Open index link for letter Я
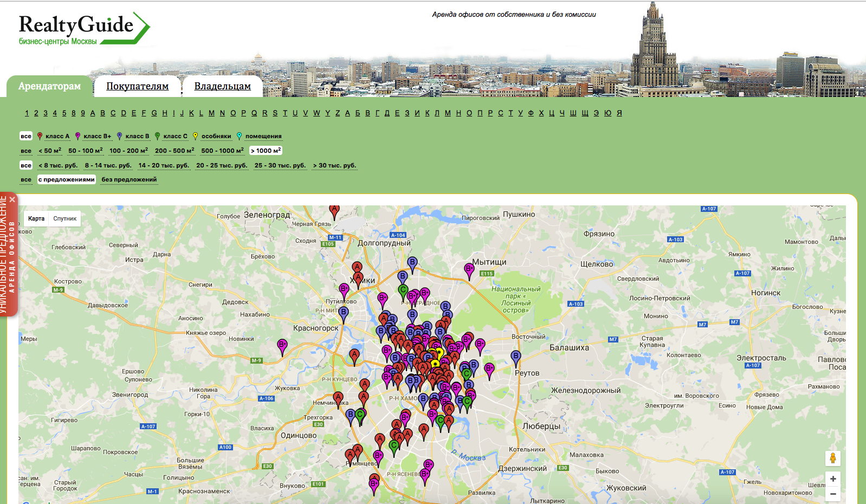The height and width of the screenshot is (504, 866). click(x=619, y=113)
